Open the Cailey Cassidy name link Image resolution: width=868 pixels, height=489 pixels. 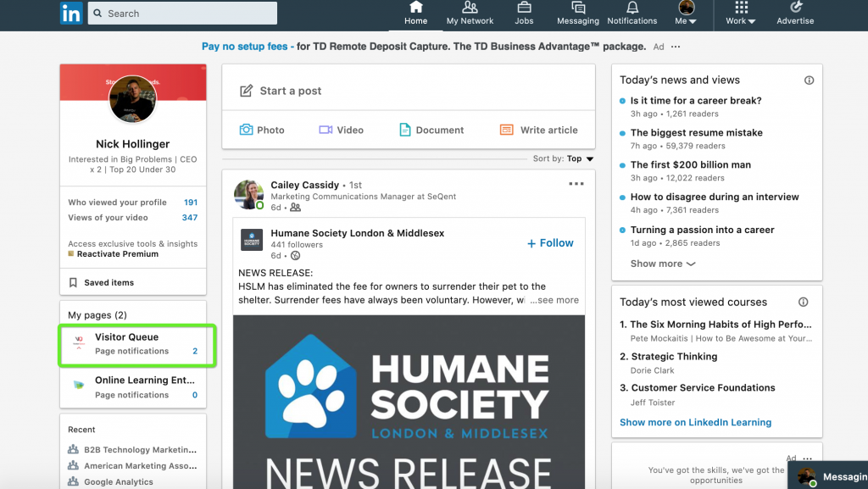coord(304,185)
